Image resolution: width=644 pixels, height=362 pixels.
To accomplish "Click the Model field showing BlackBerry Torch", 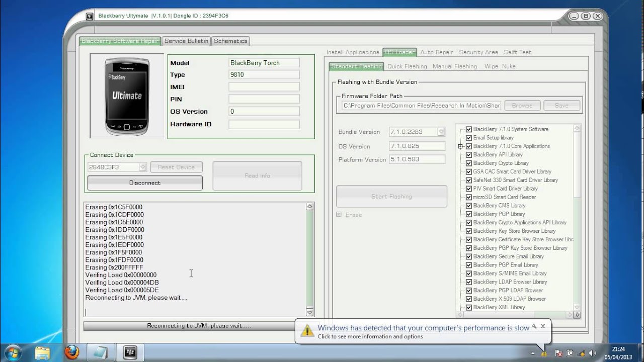I will click(264, 63).
